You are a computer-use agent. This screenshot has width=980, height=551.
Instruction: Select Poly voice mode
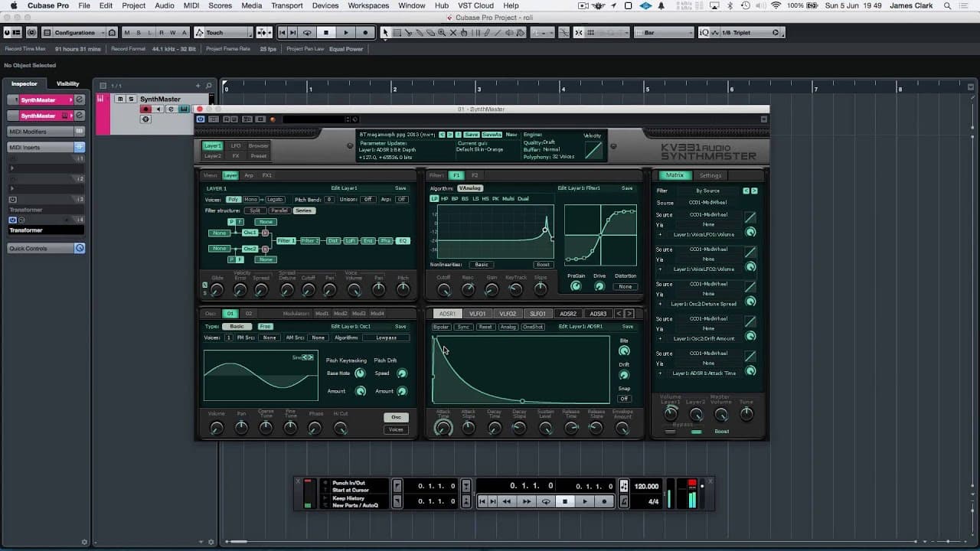coord(234,200)
